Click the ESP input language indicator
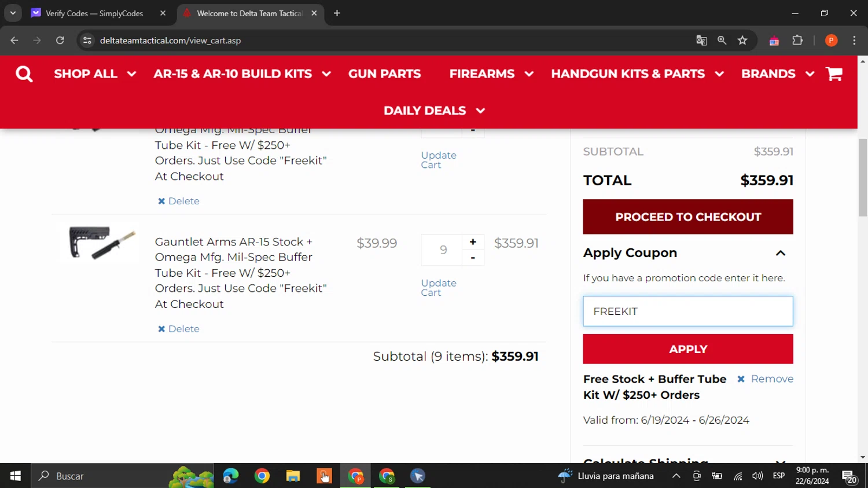Image resolution: width=868 pixels, height=488 pixels. [x=778, y=476]
